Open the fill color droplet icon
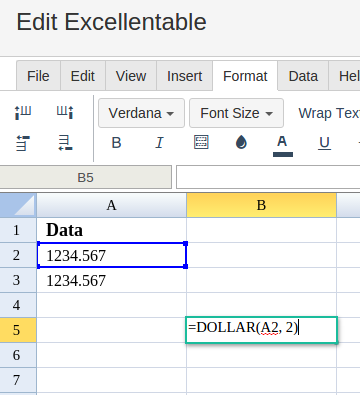Screen dimensions: 360x395 tap(241, 142)
